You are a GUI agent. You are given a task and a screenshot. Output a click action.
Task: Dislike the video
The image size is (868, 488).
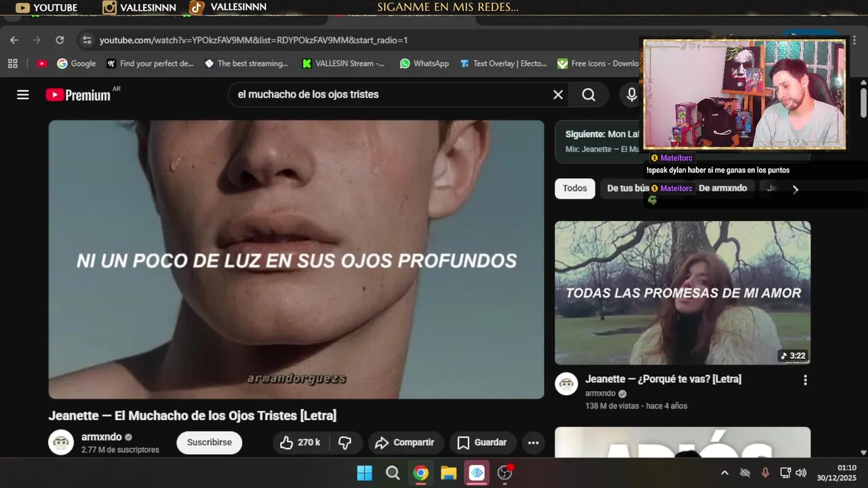[345, 443]
